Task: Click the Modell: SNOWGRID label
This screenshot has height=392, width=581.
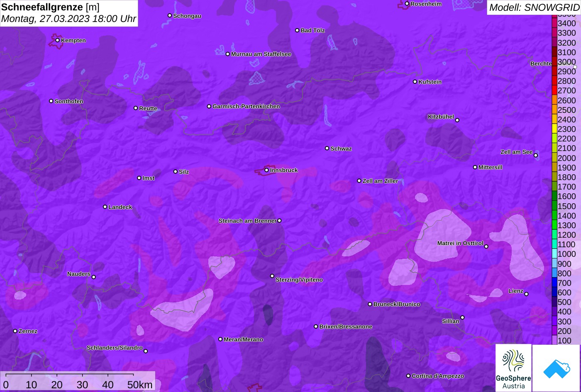Action: [x=534, y=7]
